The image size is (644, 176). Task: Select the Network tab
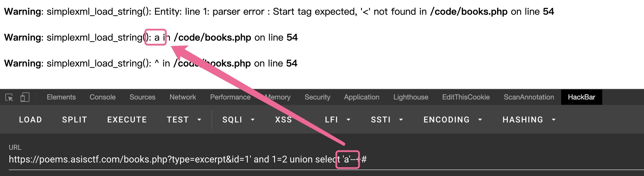pos(183,97)
